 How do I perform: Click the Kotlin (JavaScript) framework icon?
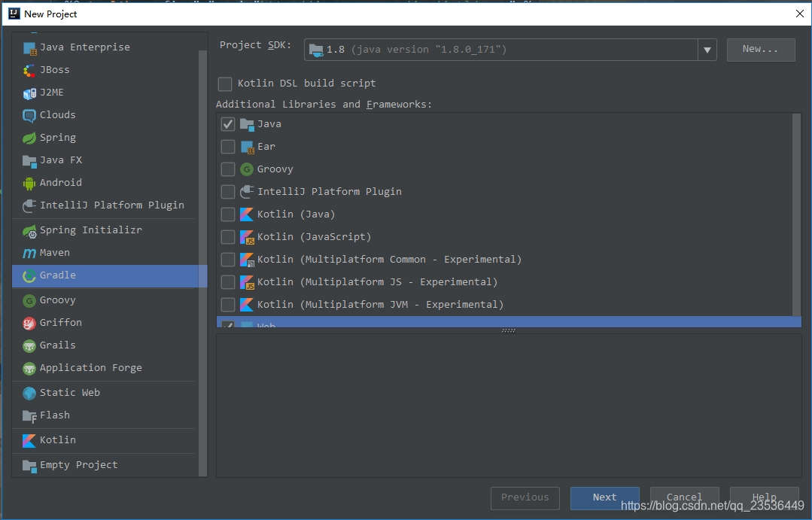pyautogui.click(x=247, y=238)
